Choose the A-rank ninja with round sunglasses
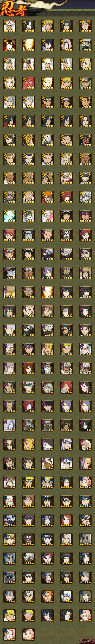This screenshot has height=644, width=95. pos(9,444)
